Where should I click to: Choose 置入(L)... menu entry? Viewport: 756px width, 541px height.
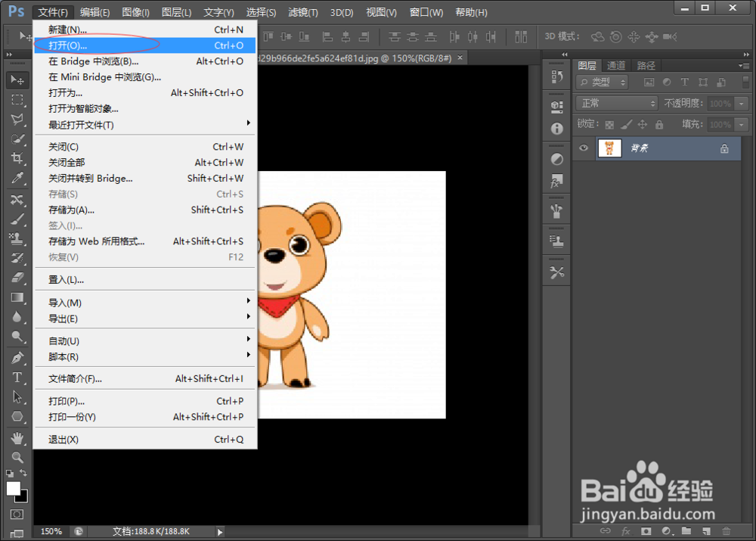click(x=144, y=279)
